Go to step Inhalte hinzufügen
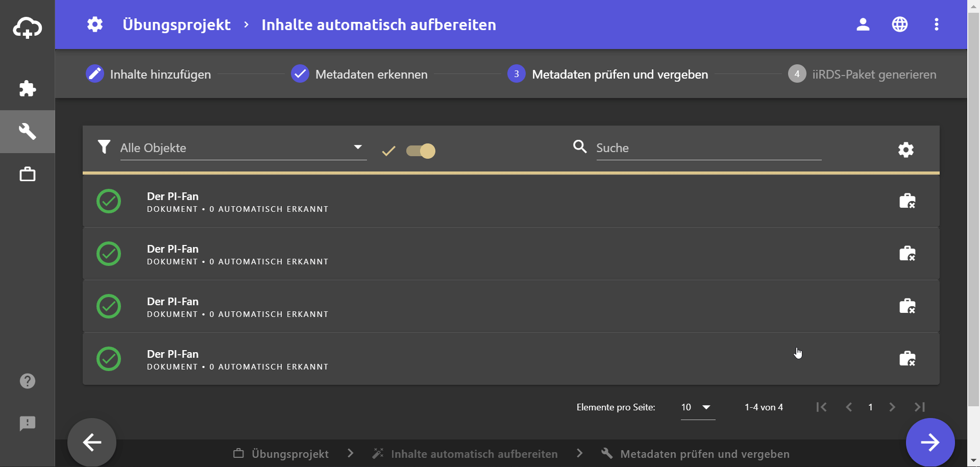The height and width of the screenshot is (467, 980). click(149, 74)
